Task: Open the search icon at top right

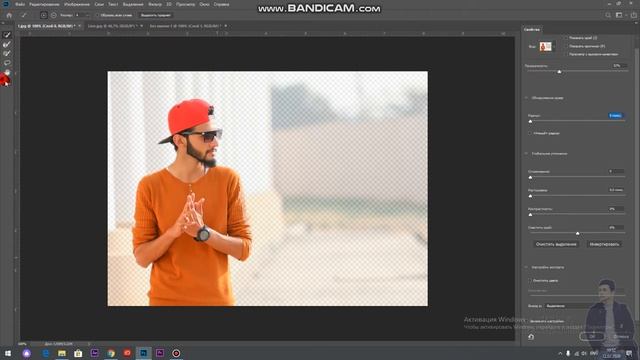Action: (x=608, y=15)
